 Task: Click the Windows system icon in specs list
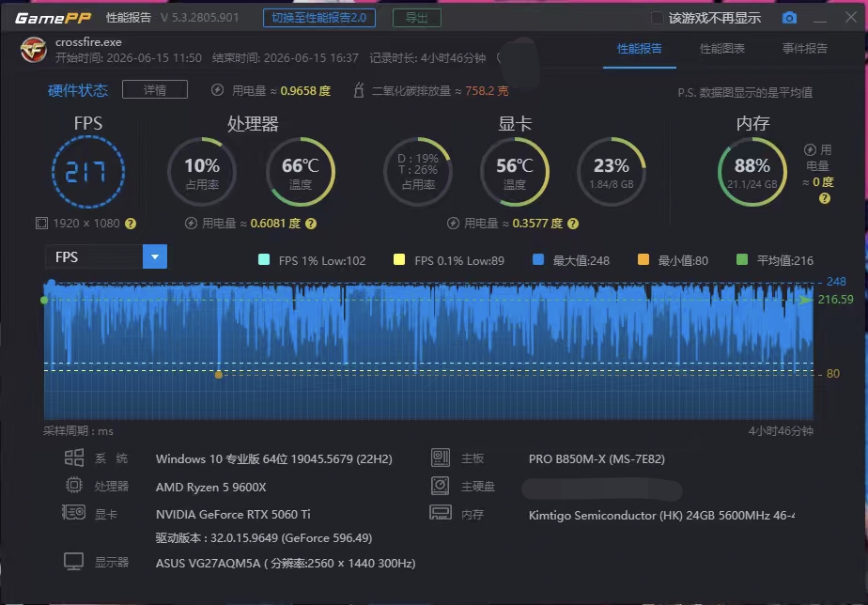click(74, 458)
